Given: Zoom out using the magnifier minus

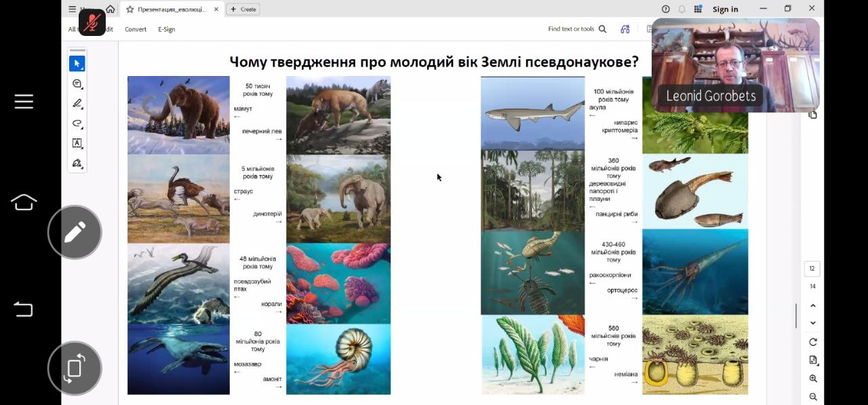Looking at the screenshot, I should pyautogui.click(x=812, y=397).
